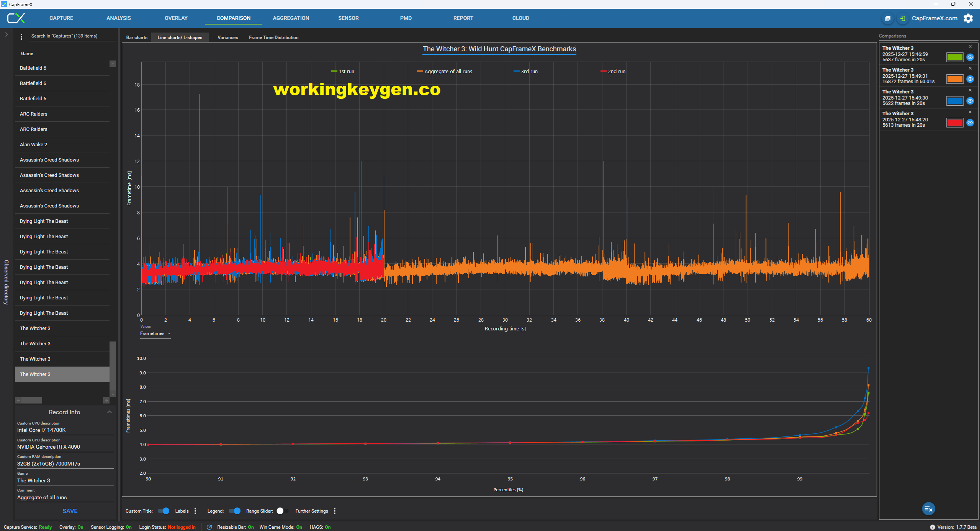The image size is (980, 531).
Task: Click the orange color swatch of the aggregate run
Action: tap(955, 79)
